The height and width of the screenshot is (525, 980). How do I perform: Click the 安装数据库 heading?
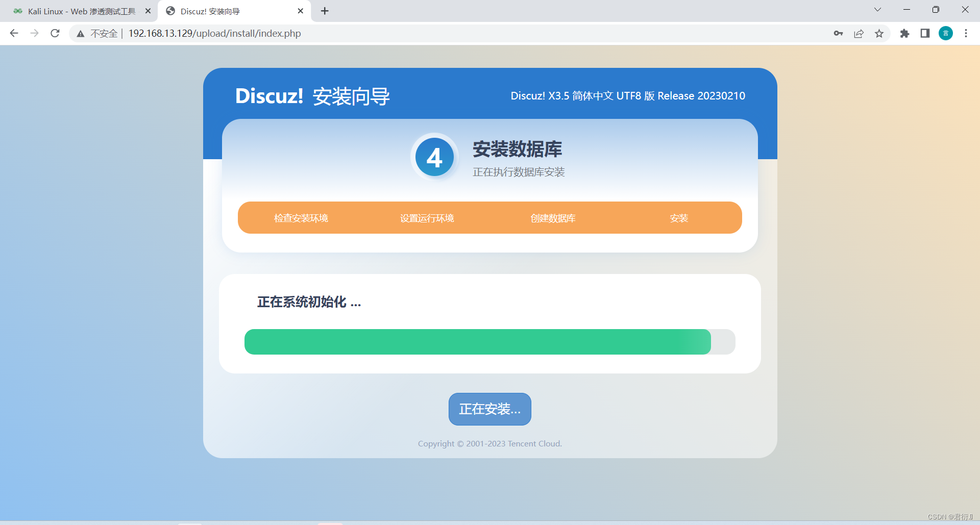[517, 149]
